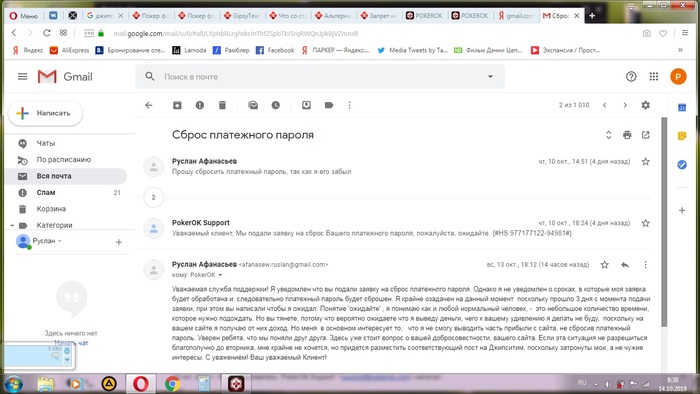
Task: Open Gmail support help icon
Action: pos(631,77)
